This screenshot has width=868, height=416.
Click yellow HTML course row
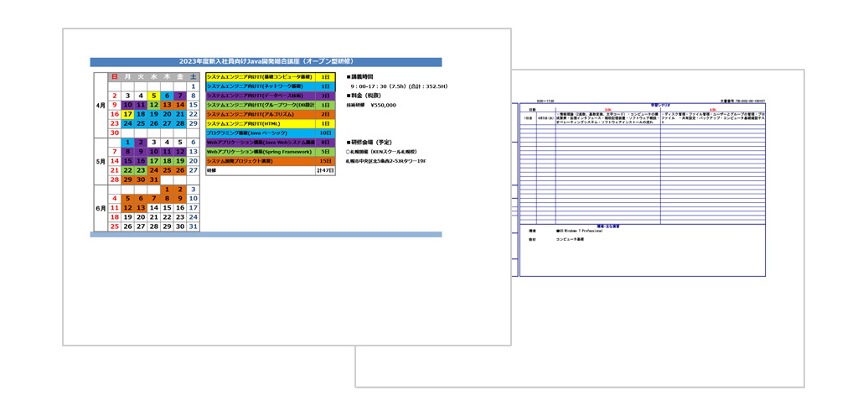pos(270,124)
